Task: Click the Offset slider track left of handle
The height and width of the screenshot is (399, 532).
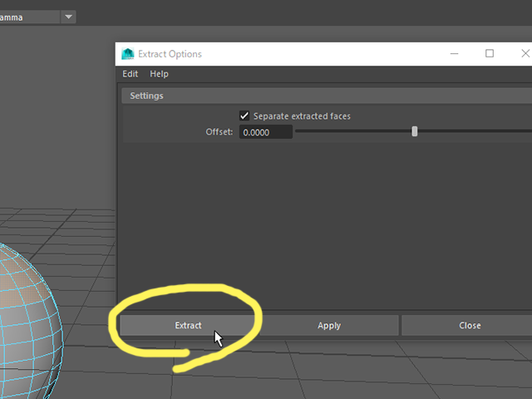Action: click(352, 131)
